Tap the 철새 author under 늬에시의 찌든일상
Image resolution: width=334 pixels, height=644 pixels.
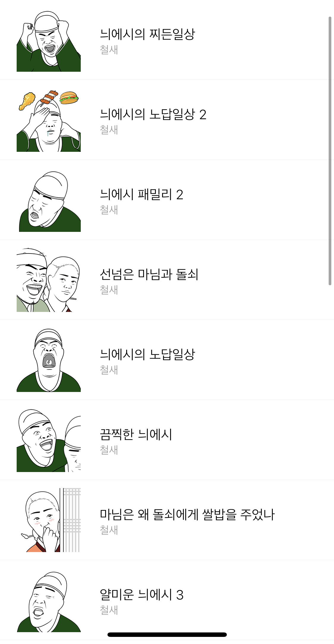(x=109, y=50)
